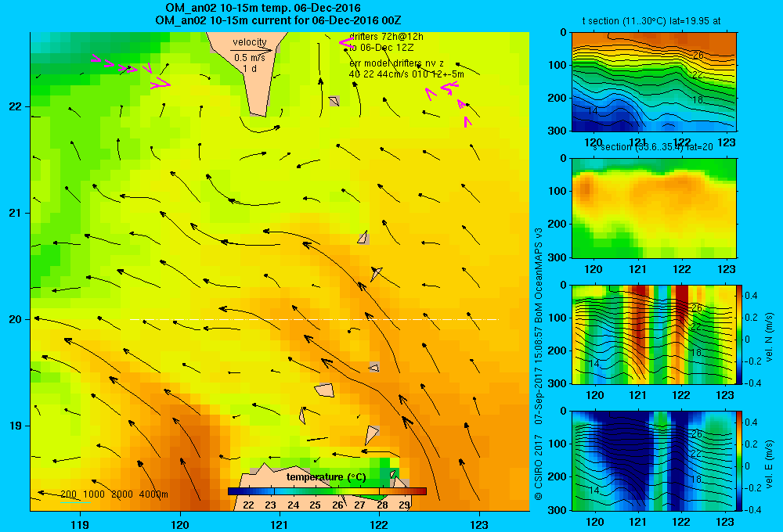
Task: Click the 'to 06-Dec 12Z' text
Action: coord(381,48)
